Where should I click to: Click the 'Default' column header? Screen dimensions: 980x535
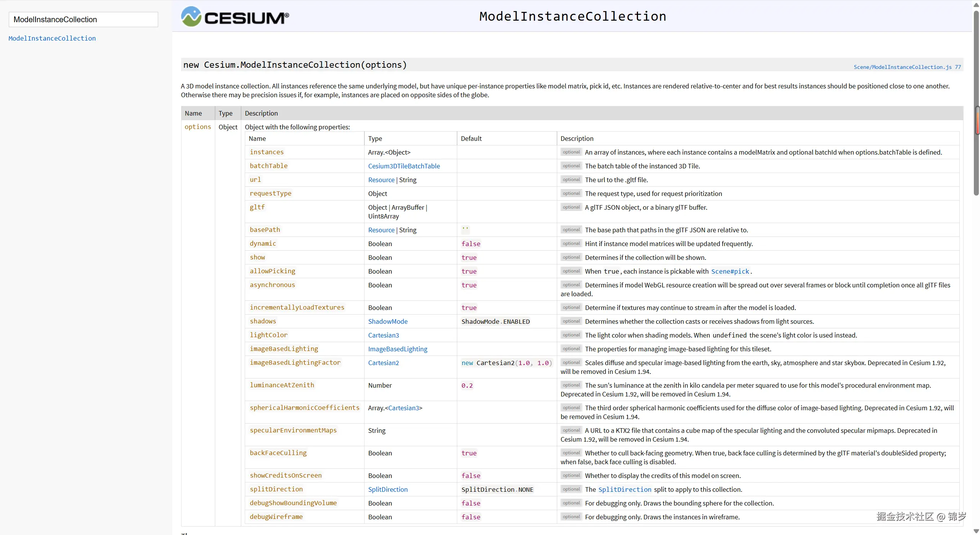pos(471,139)
